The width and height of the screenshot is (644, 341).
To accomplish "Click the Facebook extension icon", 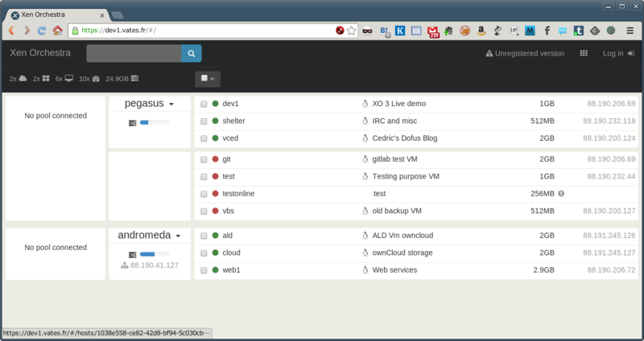I will (547, 31).
